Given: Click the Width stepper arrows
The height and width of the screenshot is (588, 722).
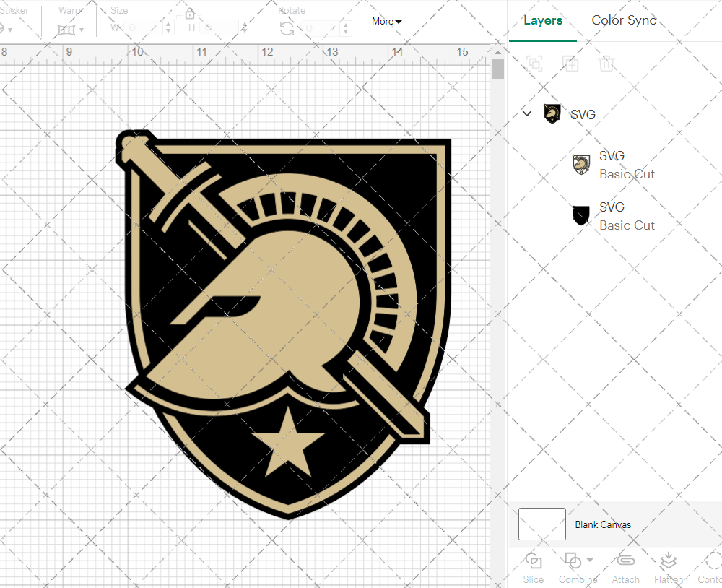Looking at the screenshot, I should (x=168, y=27).
